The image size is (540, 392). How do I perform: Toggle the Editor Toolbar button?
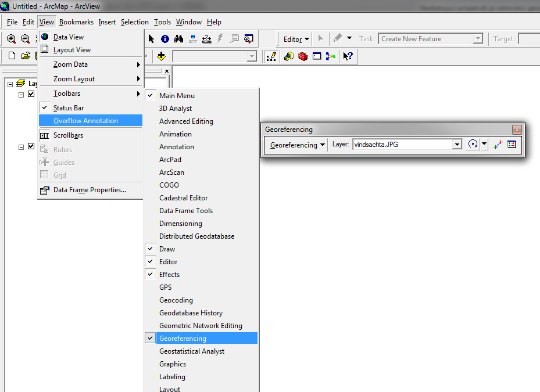[x=271, y=56]
